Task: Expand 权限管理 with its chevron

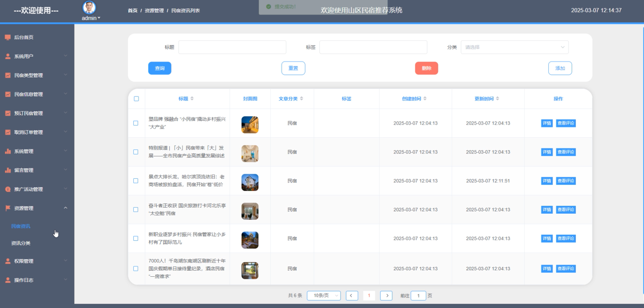Action: pos(65,261)
